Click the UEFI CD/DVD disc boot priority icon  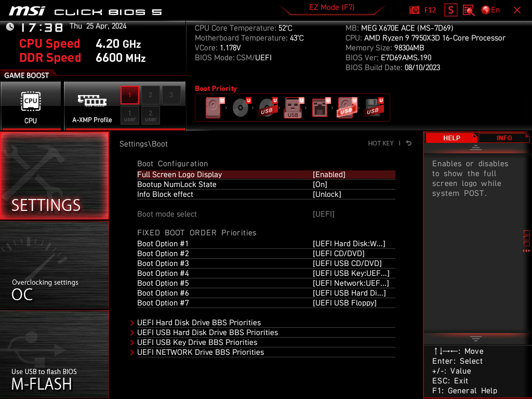point(241,108)
